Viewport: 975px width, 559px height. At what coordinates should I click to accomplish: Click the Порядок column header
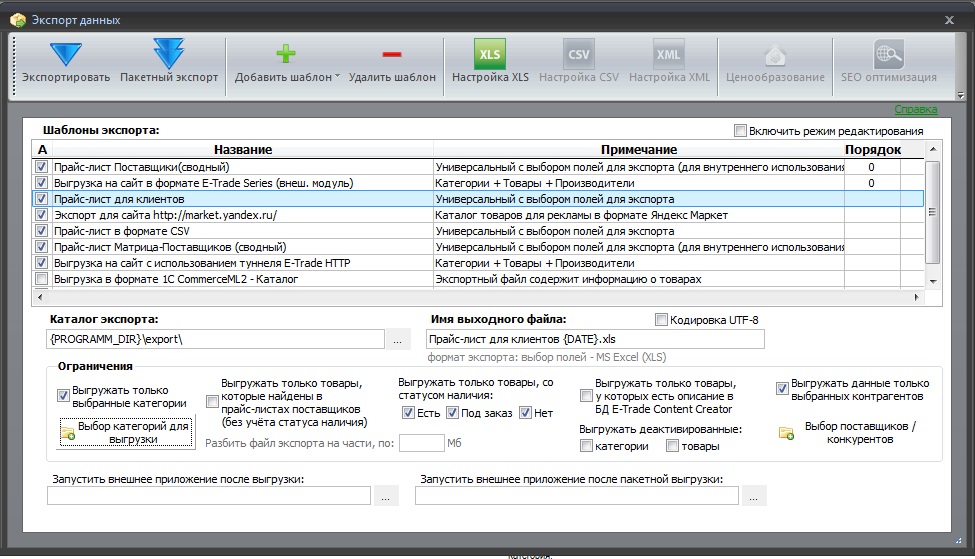tap(872, 149)
